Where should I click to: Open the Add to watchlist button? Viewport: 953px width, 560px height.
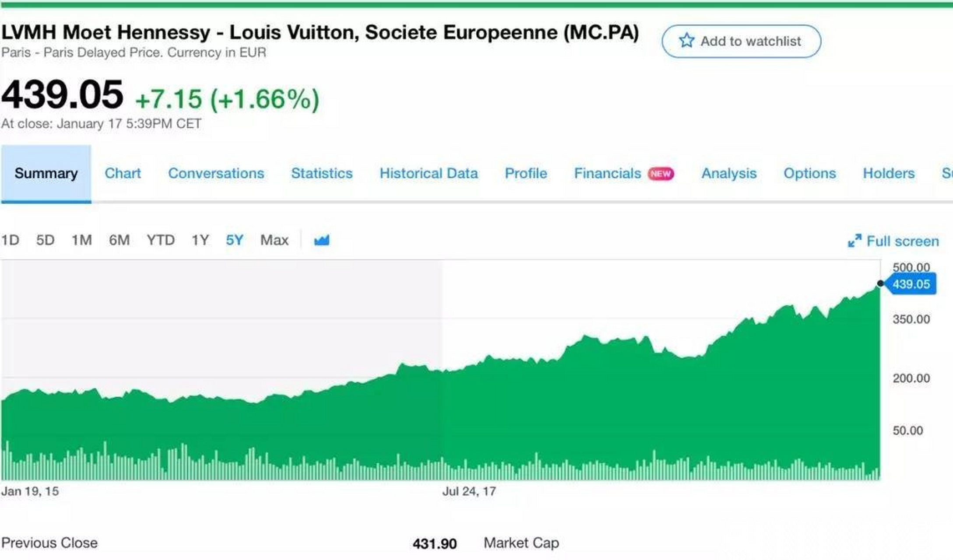[741, 41]
